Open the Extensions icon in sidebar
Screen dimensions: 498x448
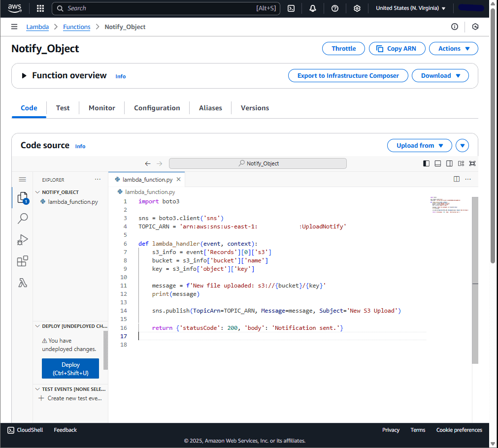coord(23,261)
